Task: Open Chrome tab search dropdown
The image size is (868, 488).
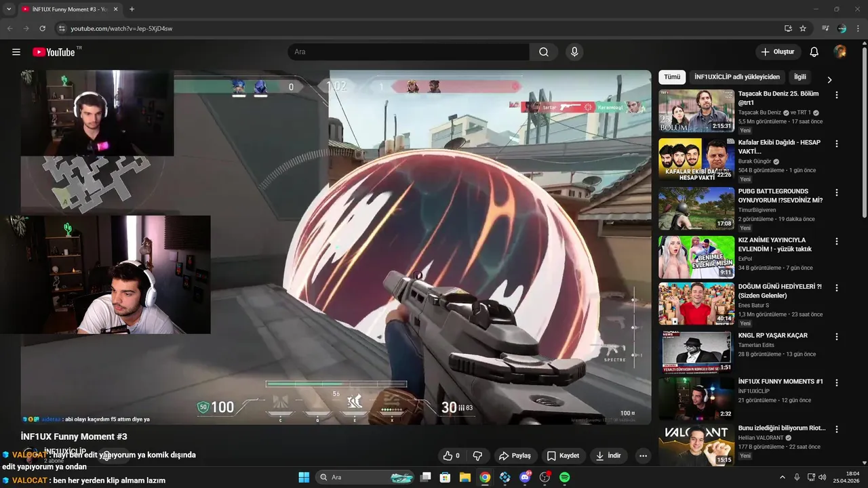Action: [9, 9]
